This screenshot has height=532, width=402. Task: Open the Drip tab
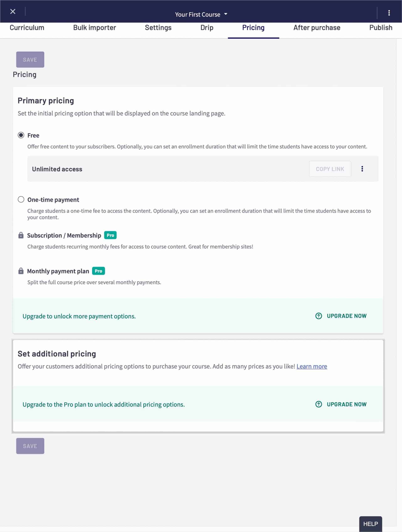click(207, 28)
